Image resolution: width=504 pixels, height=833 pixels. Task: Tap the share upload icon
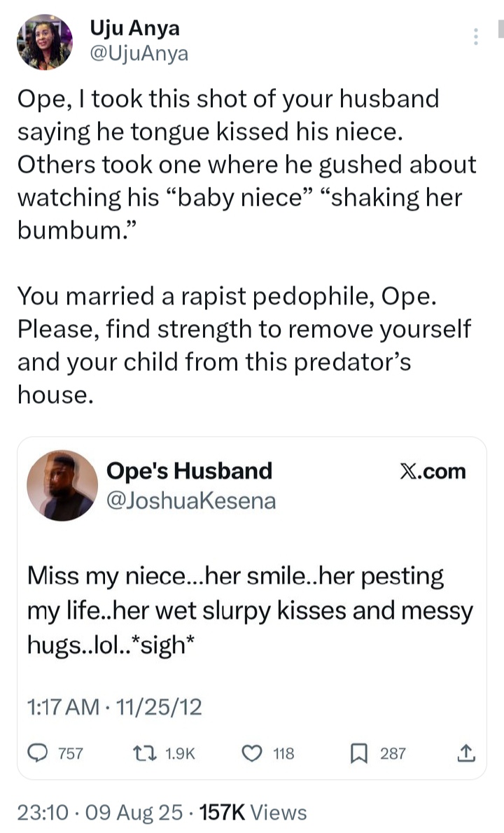tap(465, 753)
